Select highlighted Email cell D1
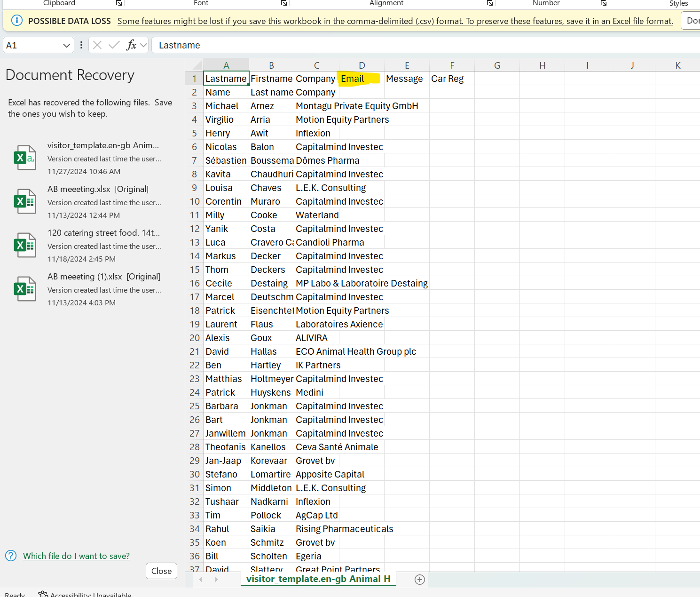This screenshot has width=700, height=597. point(362,79)
